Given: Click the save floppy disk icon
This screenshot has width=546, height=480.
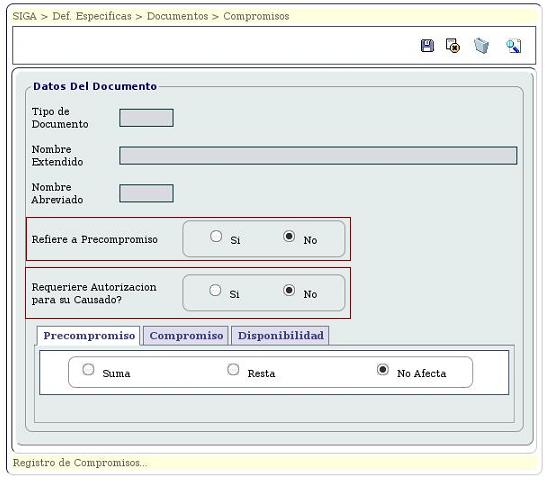Looking at the screenshot, I should coord(427,46).
